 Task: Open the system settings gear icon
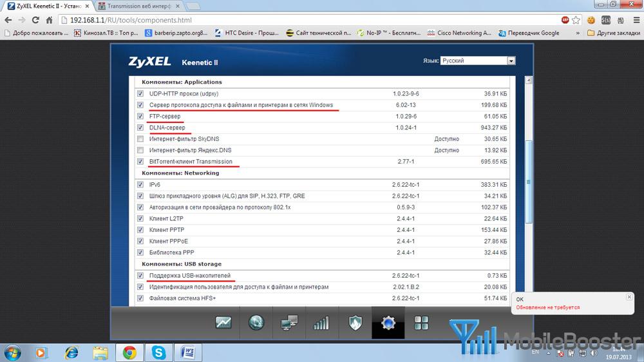388,323
